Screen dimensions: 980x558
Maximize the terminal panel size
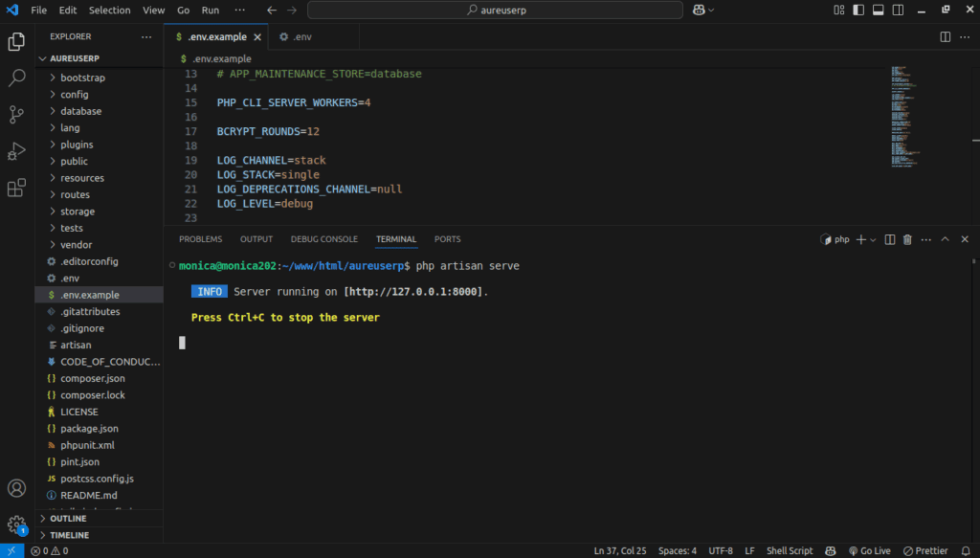coord(945,239)
